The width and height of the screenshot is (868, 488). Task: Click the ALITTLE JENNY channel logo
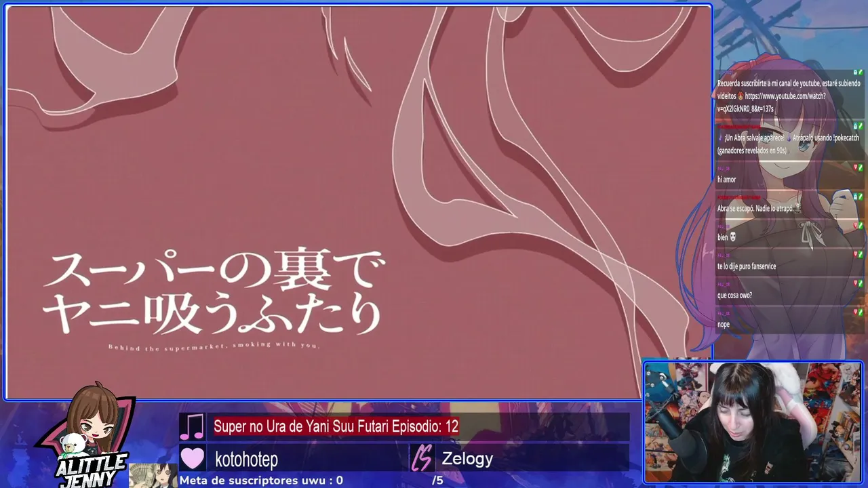[x=88, y=436]
